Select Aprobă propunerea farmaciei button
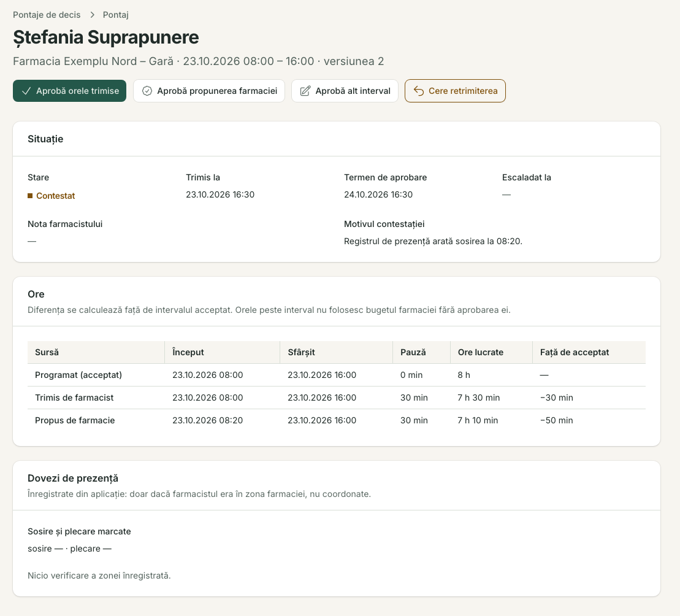Screen dimensions: 680x616 [x=209, y=91]
